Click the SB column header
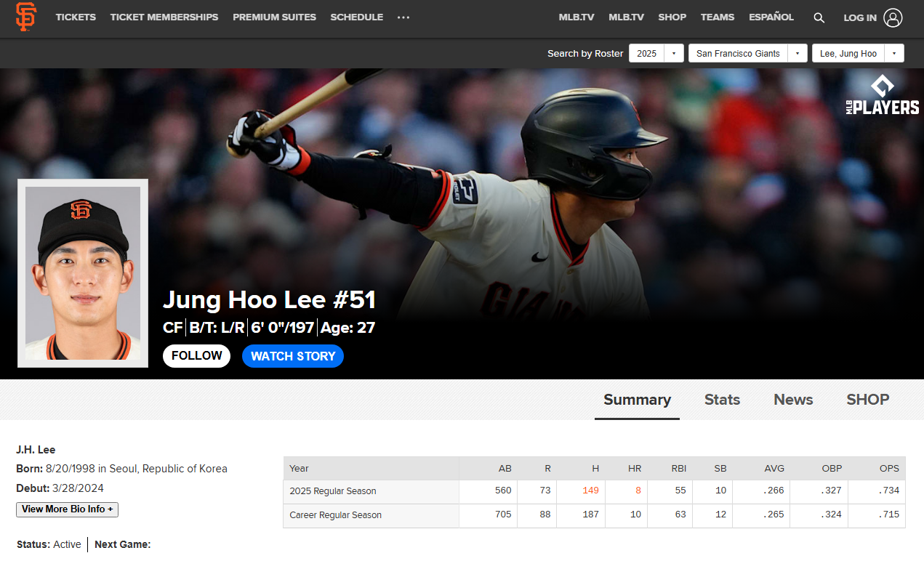 720,469
